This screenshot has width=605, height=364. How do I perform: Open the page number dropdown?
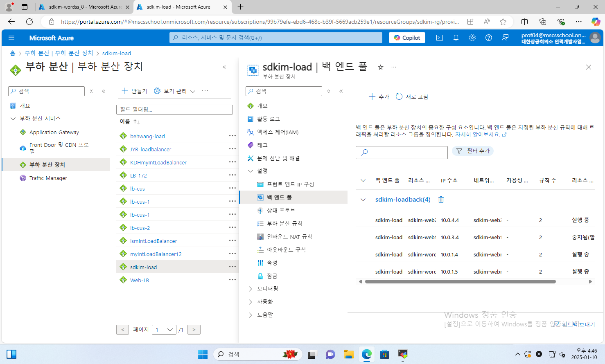click(164, 330)
